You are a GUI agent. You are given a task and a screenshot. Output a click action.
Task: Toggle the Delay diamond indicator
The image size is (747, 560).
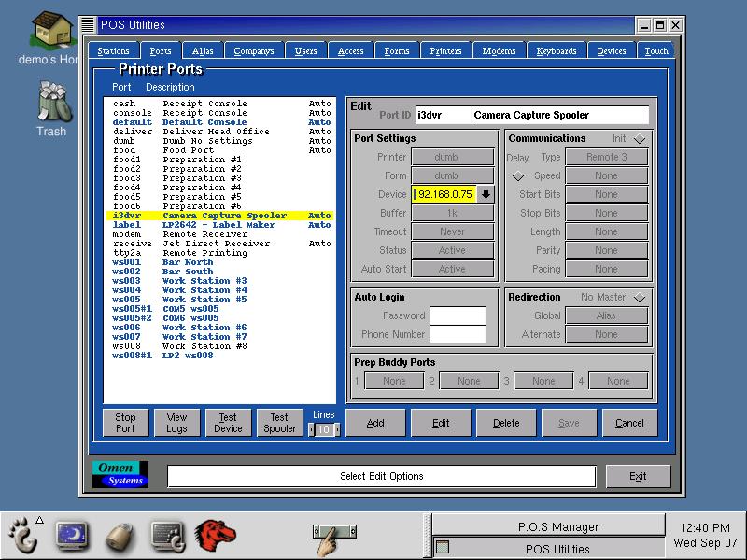pyautogui.click(x=518, y=176)
